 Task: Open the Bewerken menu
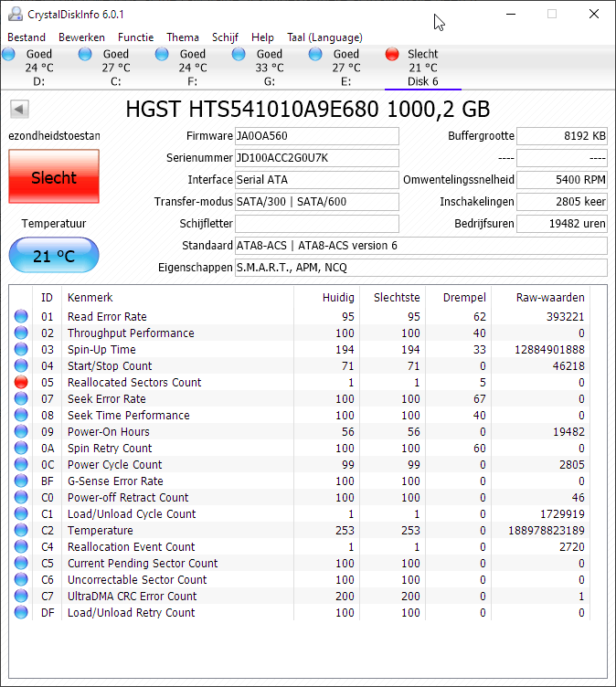(81, 37)
